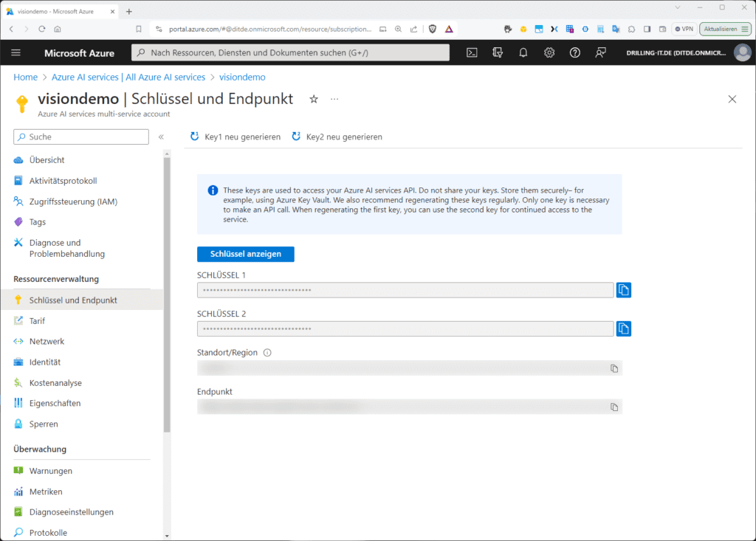Click the browser address bar URL
Viewport: 756px width, 541px height.
[x=270, y=29]
